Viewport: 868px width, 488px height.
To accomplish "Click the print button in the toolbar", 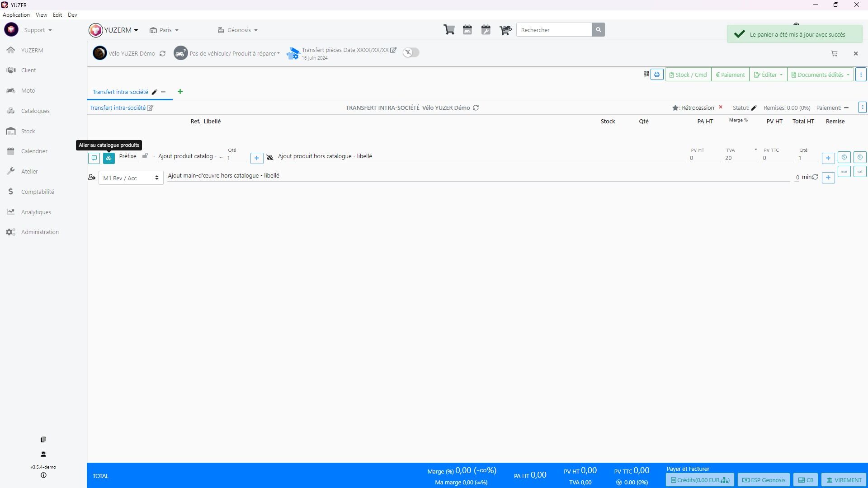I will [657, 75].
